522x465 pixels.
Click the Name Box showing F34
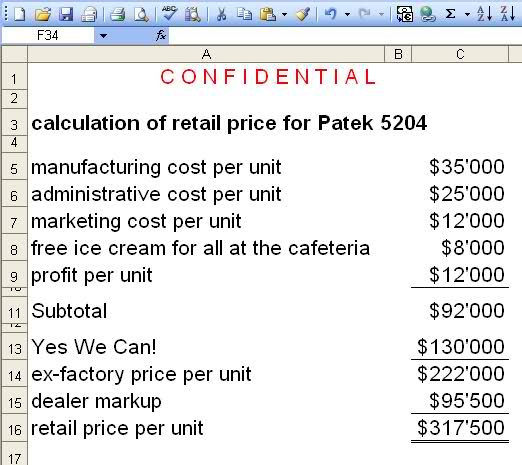[48, 35]
